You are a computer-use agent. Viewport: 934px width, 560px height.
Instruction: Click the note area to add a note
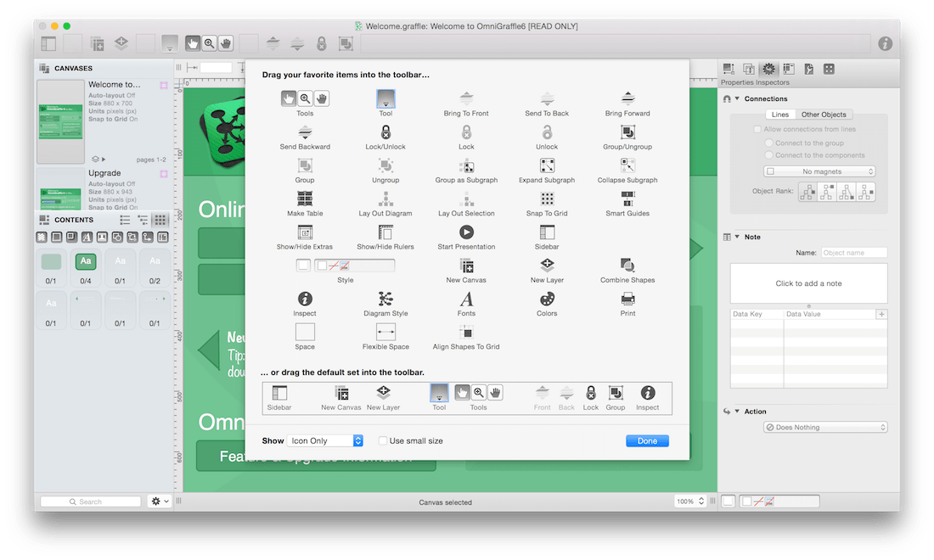click(808, 284)
